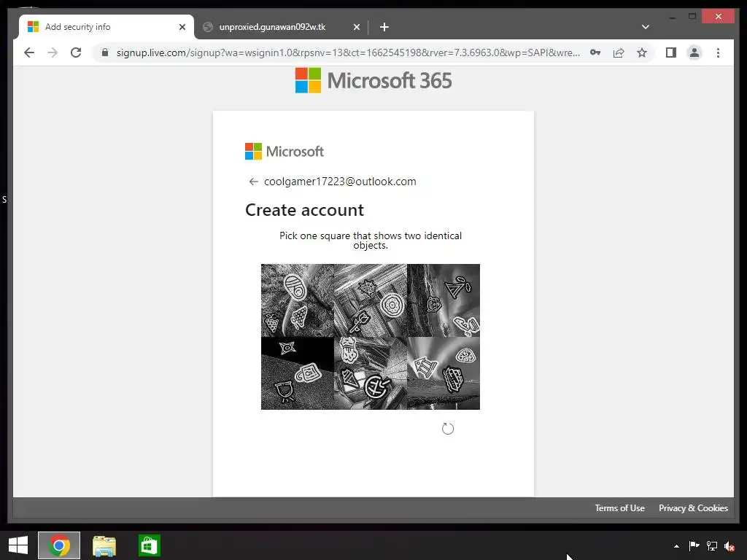Reload the page using the refresh icon
This screenshot has height=560, width=747.
(x=76, y=52)
